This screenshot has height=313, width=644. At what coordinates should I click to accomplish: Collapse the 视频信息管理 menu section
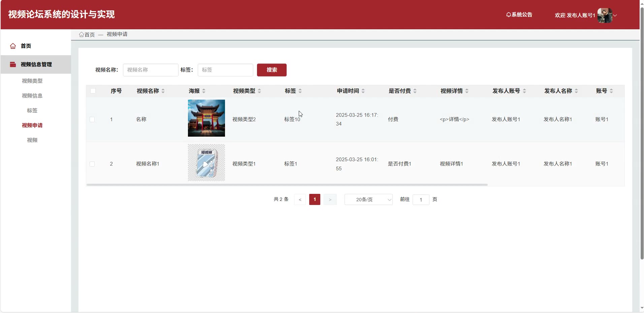click(x=36, y=65)
